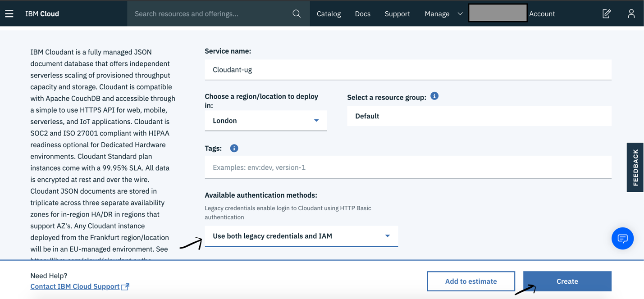
Task: Open the edit/cost estimator icon in header
Action: pyautogui.click(x=607, y=14)
